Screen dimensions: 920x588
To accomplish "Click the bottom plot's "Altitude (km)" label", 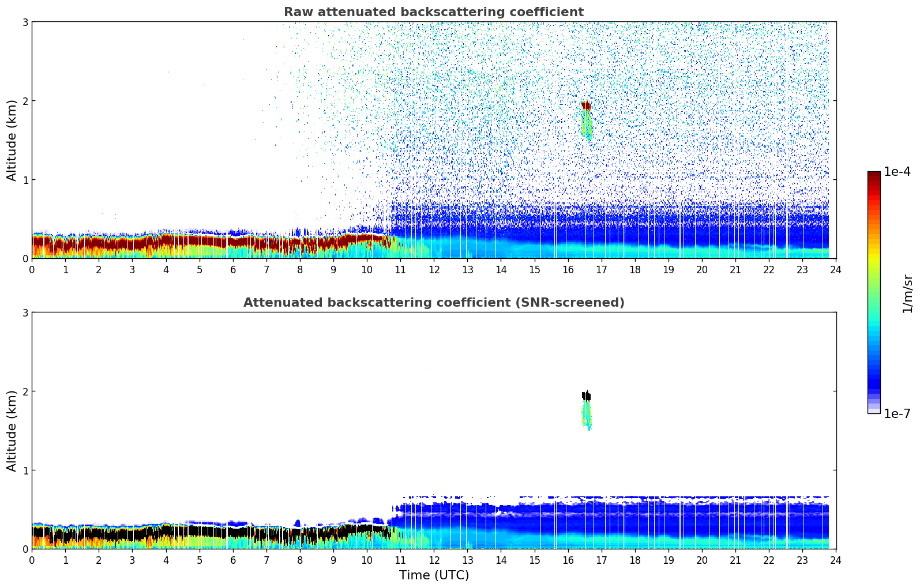I will (x=12, y=431).
